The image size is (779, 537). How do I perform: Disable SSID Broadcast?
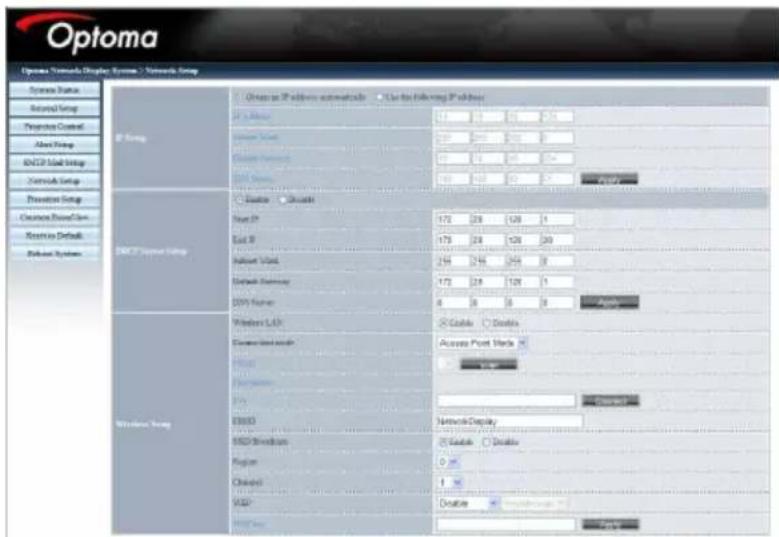coord(486,442)
